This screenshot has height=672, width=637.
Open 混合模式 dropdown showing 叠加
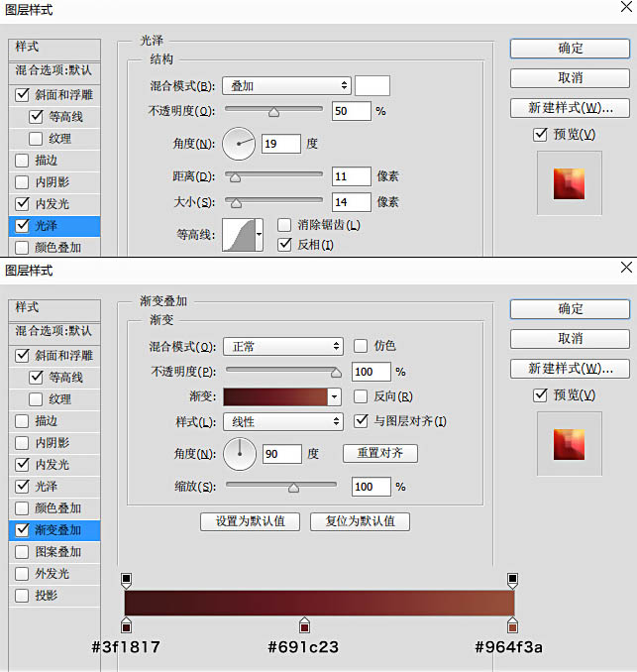[286, 85]
